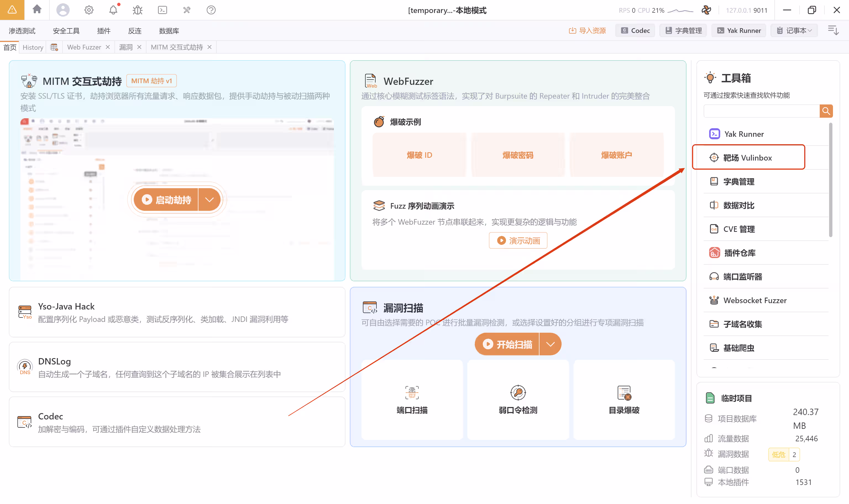The height and width of the screenshot is (504, 849).
Task: Open the settings gear icon
Action: click(x=89, y=10)
